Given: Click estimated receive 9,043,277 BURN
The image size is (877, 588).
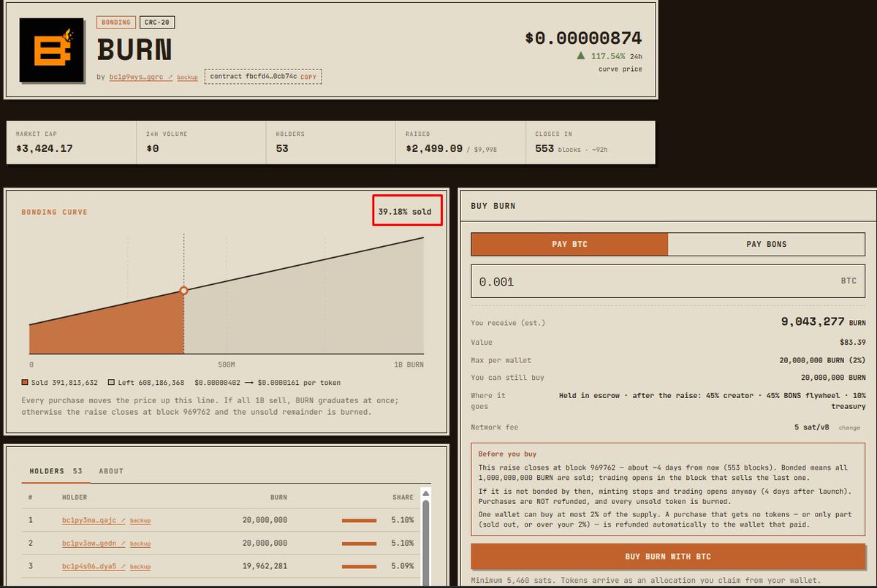Looking at the screenshot, I should tap(823, 322).
